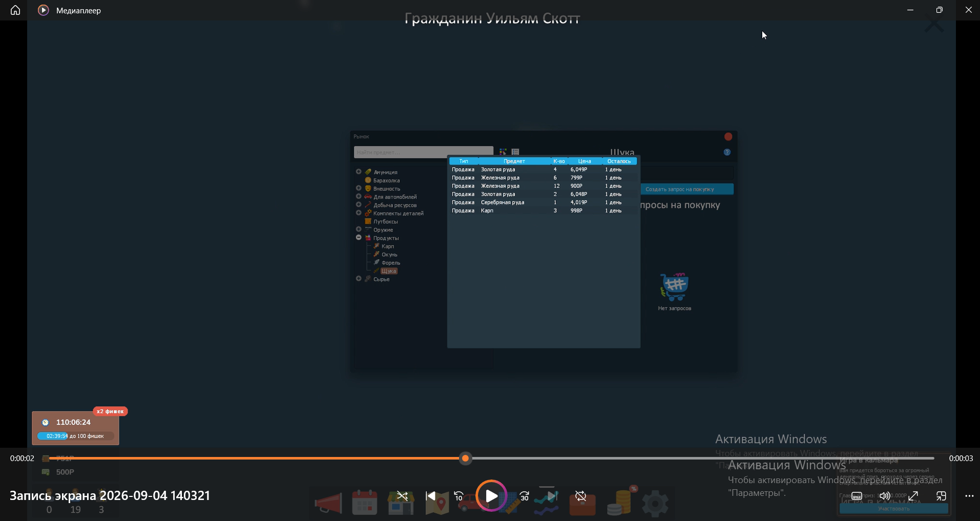980x521 pixels.
Task: Select the Амуниция tree label
Action: pyautogui.click(x=385, y=173)
